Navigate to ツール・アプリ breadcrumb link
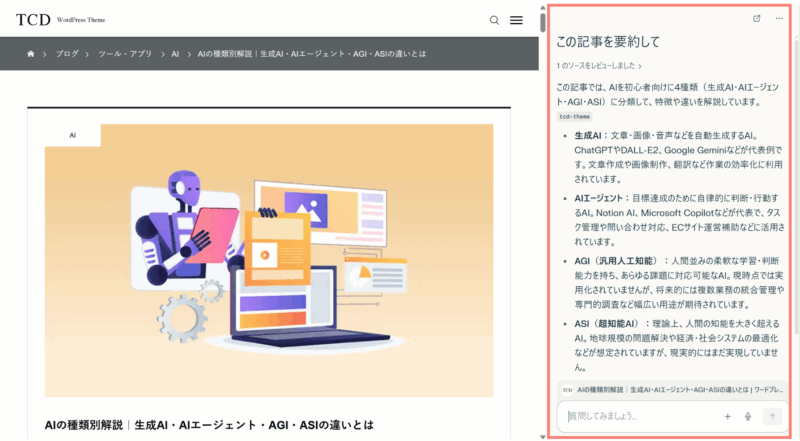Screen dimensions: 800x441 coord(125,54)
